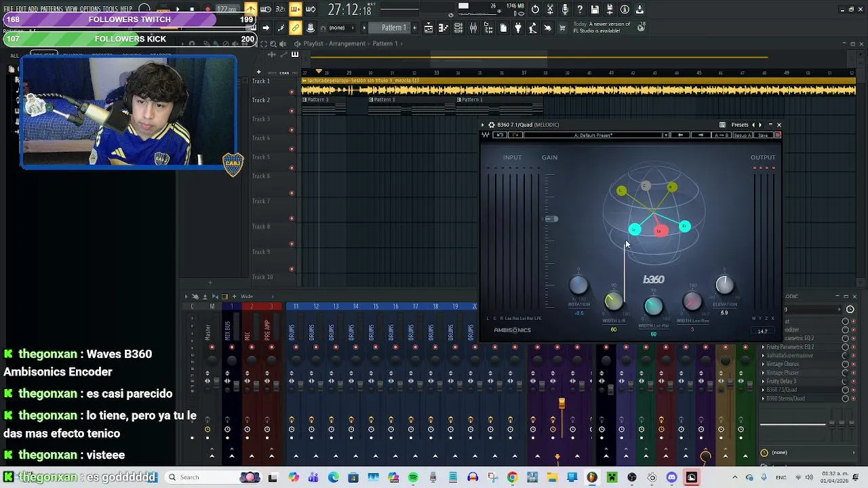The width and height of the screenshot is (868, 488).
Task: Toggle the metronome icon in top toolbar
Action: 250,9
